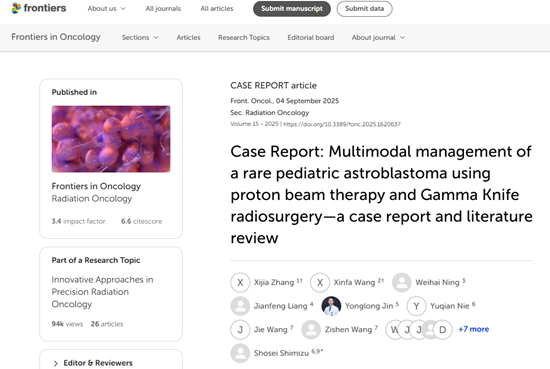Click Jie Wang's J avatar
The image size is (550, 369).
(240, 330)
